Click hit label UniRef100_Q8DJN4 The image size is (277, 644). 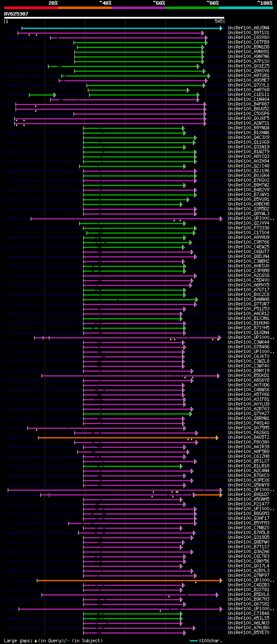248,257
